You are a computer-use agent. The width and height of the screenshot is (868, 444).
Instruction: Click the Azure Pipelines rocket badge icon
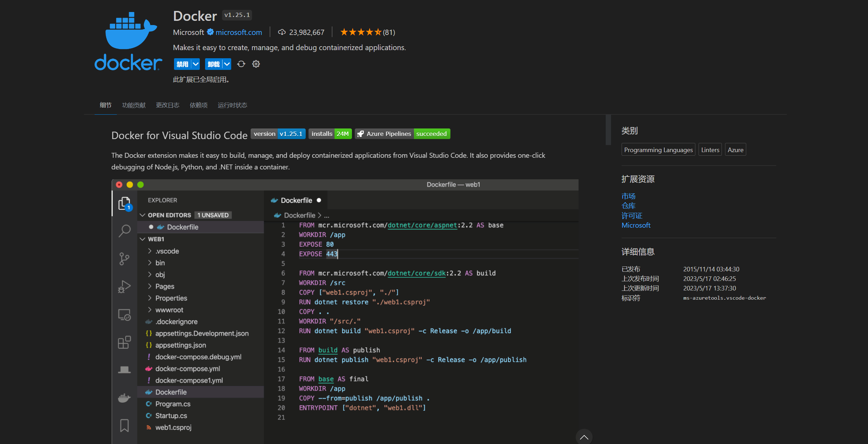(x=360, y=134)
